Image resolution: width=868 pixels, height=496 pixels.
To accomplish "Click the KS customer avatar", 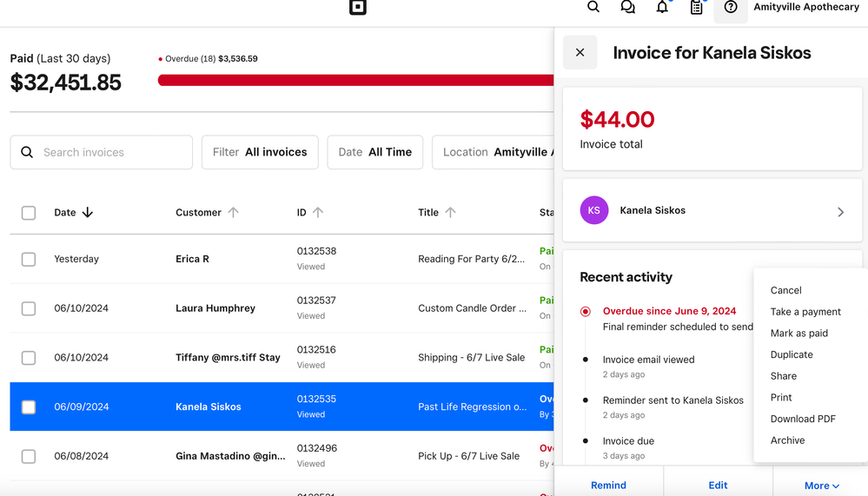I will pos(594,210).
